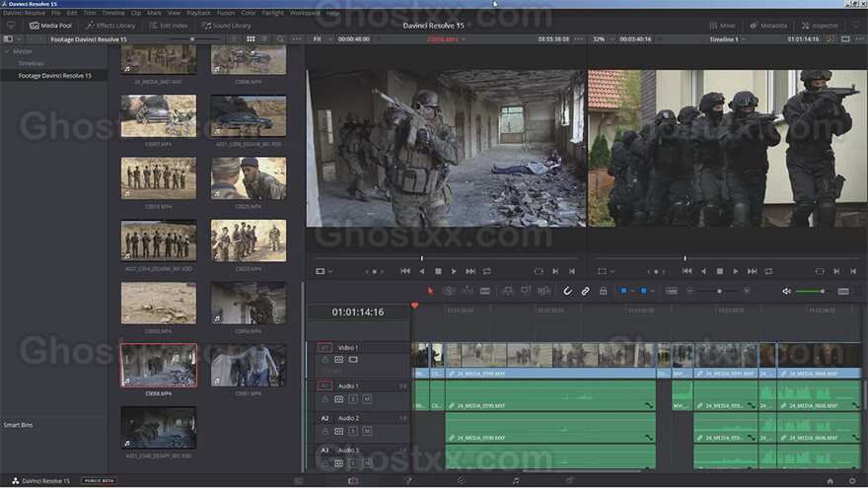
Task: Open the Trim menu
Action: click(x=90, y=13)
